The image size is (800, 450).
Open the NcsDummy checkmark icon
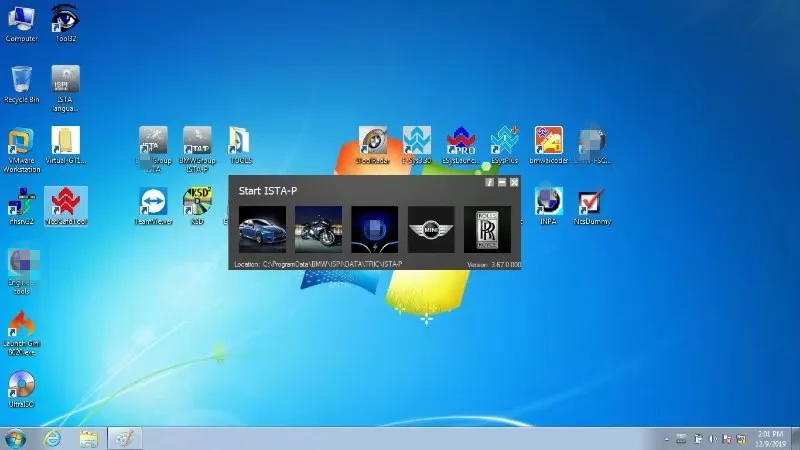pos(592,207)
